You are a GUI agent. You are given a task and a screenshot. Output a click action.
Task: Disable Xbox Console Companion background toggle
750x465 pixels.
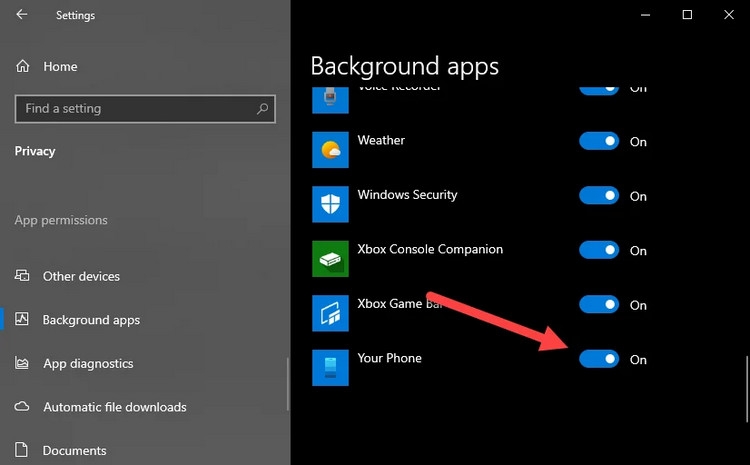click(x=599, y=250)
